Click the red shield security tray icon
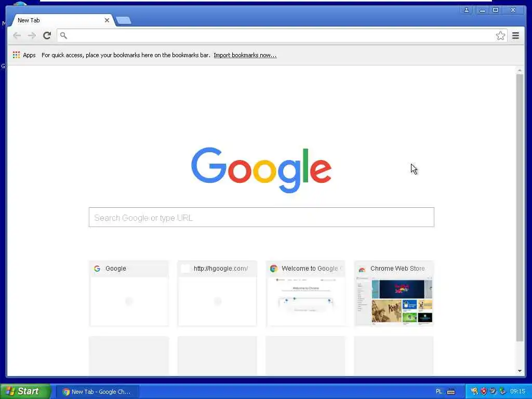Image resolution: width=532 pixels, height=399 pixels. pos(484,391)
